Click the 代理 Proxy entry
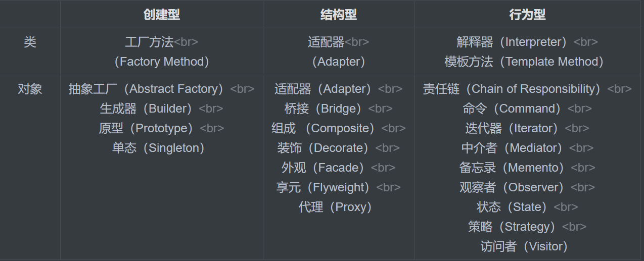This screenshot has height=261, width=644. [x=336, y=207]
